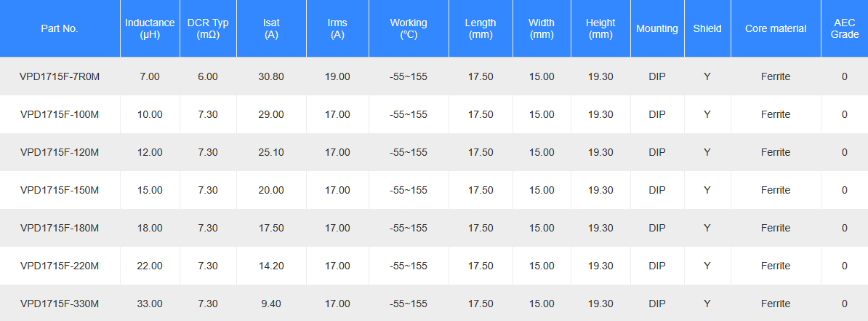Sort by the Part No. column header
The image size is (868, 321).
60,28
